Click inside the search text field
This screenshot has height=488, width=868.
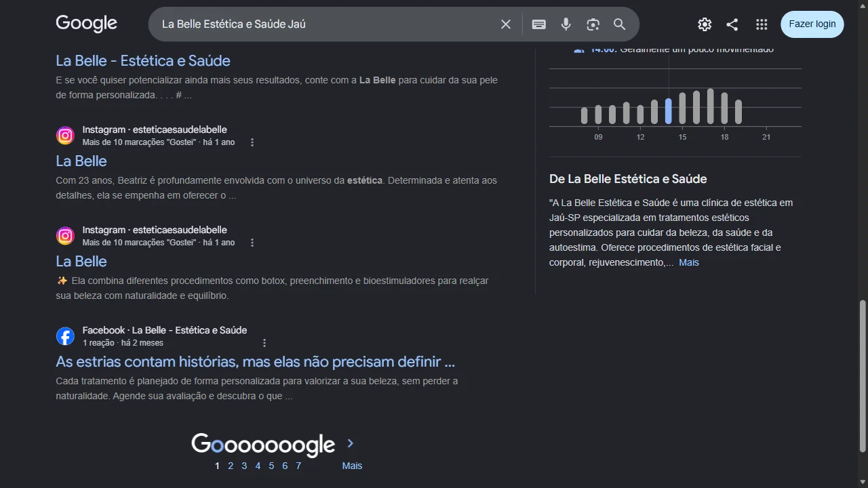click(x=325, y=24)
